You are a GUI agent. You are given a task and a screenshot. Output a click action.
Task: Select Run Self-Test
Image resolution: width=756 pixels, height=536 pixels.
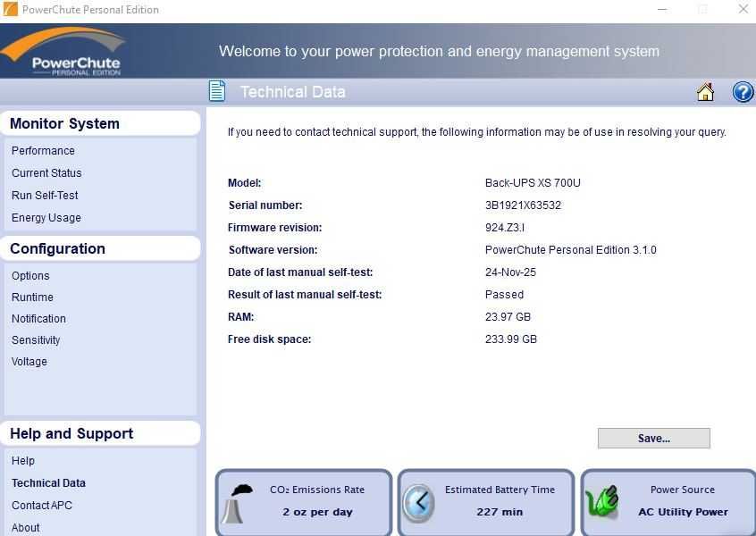[45, 196]
